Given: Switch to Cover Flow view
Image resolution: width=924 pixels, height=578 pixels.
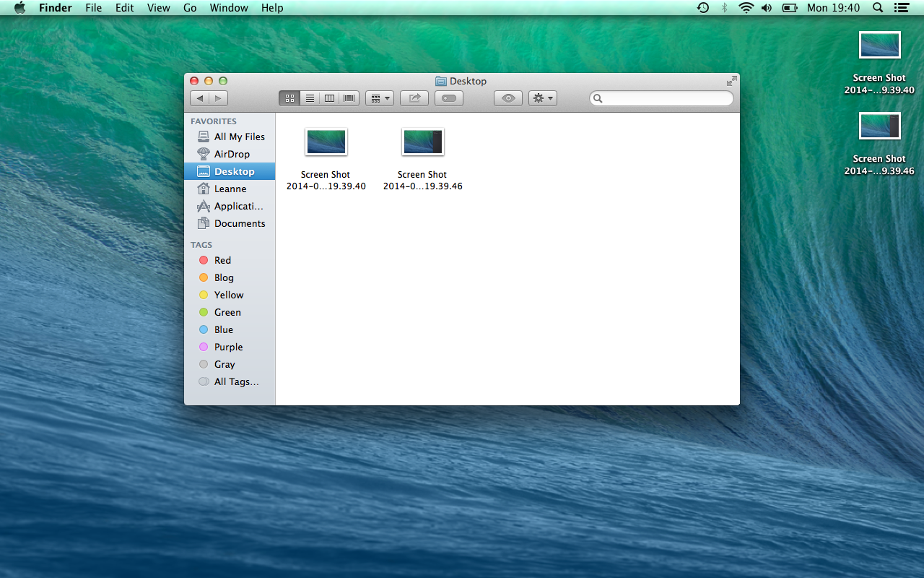Looking at the screenshot, I should (349, 98).
